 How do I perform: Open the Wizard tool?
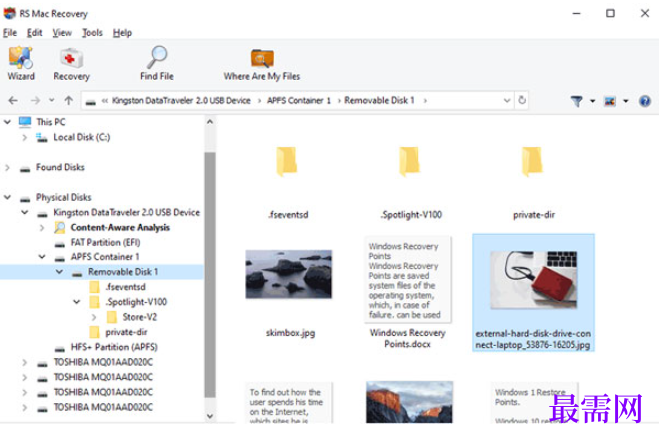coord(21,63)
